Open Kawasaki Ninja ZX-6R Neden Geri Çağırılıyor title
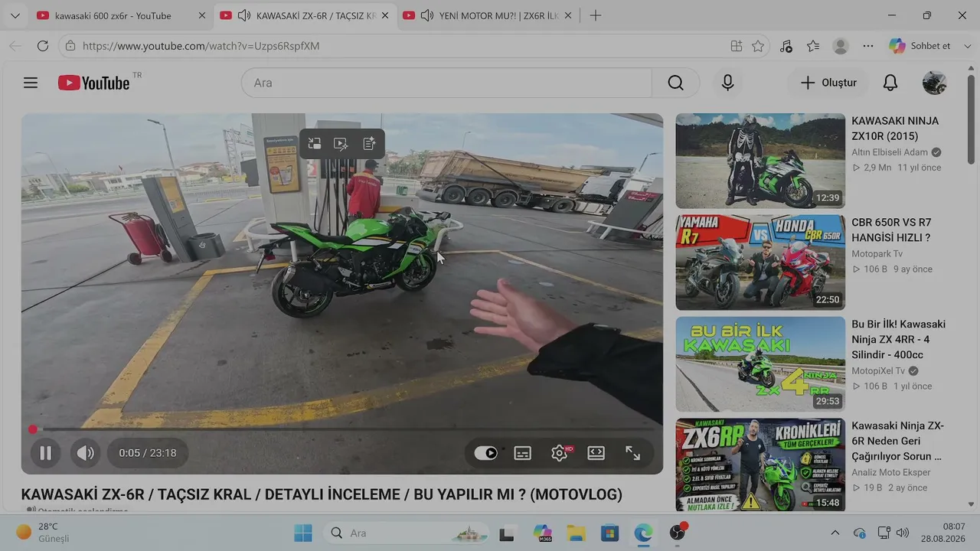Screen dimensions: 980x551 (898, 441)
